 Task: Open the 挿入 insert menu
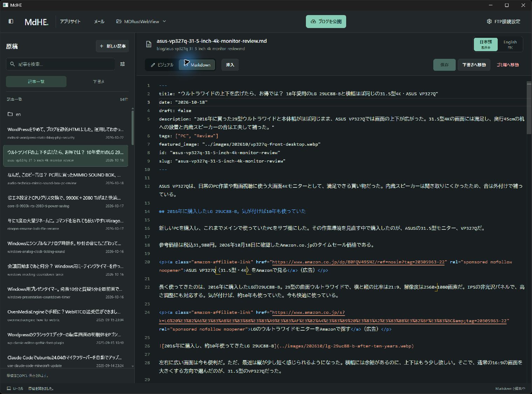click(230, 65)
